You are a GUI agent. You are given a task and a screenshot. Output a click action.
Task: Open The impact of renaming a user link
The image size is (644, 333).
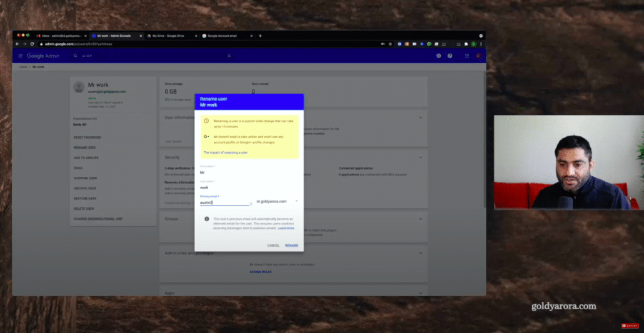[226, 152]
